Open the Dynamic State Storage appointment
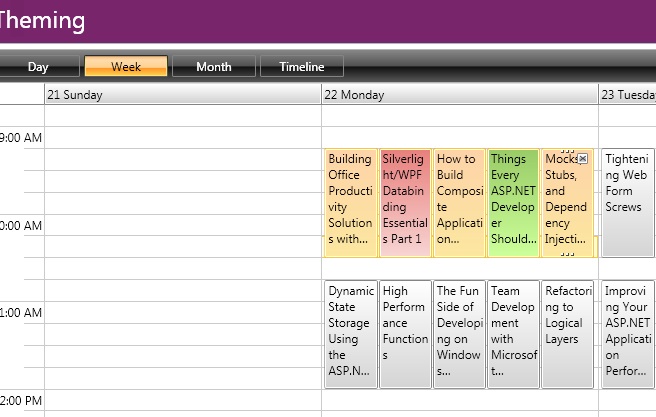 (x=351, y=334)
